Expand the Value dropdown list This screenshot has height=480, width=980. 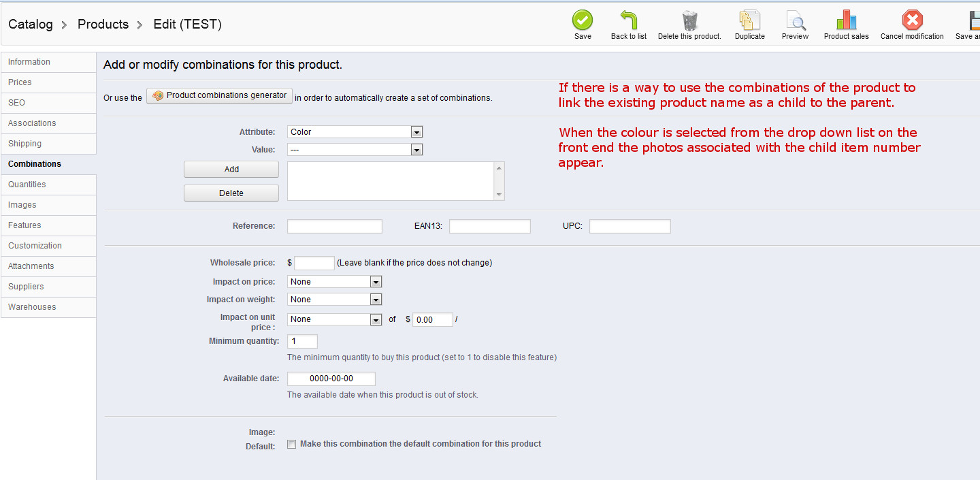[x=355, y=150]
